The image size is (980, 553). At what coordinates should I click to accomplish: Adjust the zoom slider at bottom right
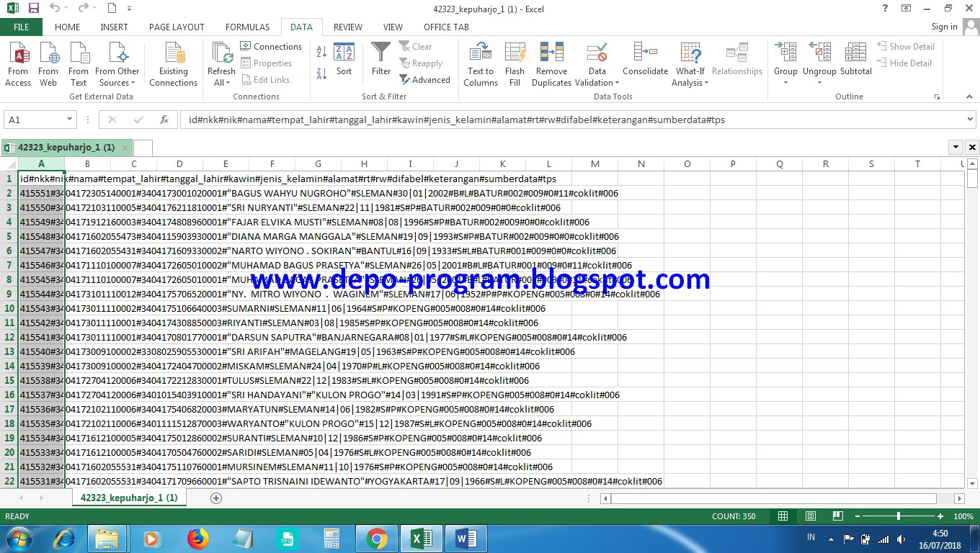899,516
